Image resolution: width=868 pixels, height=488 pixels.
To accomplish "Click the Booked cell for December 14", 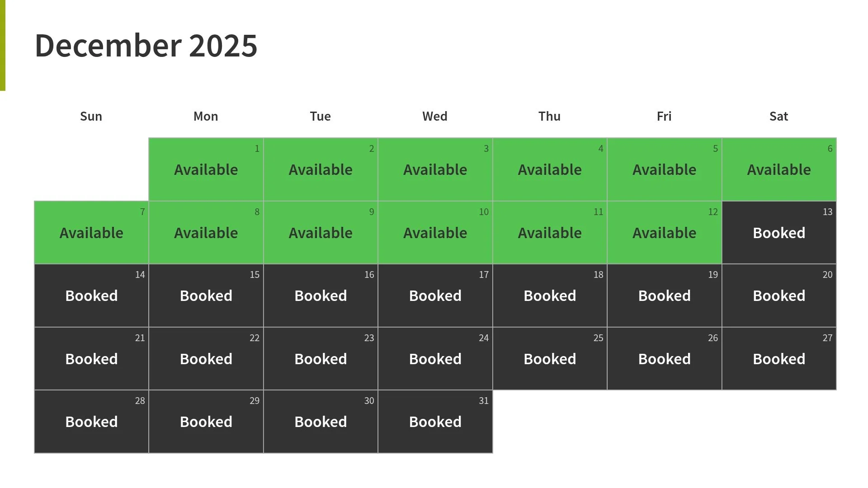I will [x=91, y=296].
